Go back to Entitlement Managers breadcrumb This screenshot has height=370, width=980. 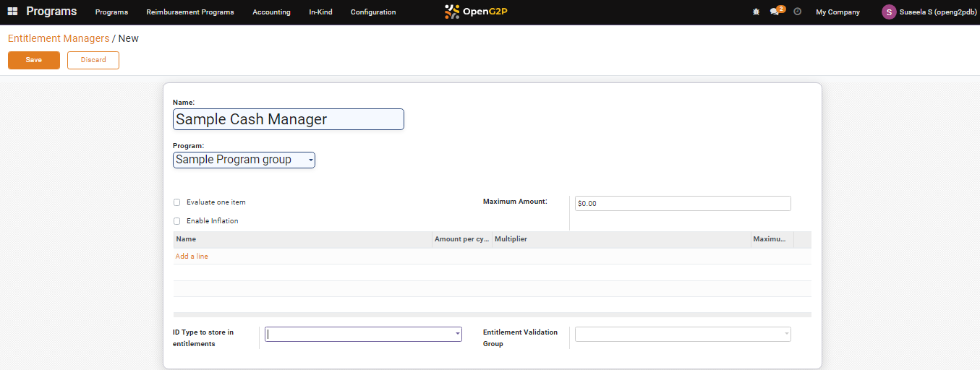click(59, 38)
